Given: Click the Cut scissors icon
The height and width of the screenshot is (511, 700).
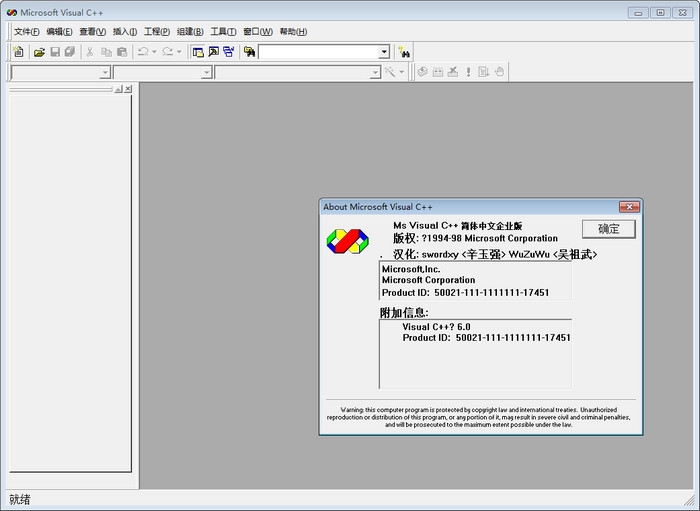Looking at the screenshot, I should 89,52.
